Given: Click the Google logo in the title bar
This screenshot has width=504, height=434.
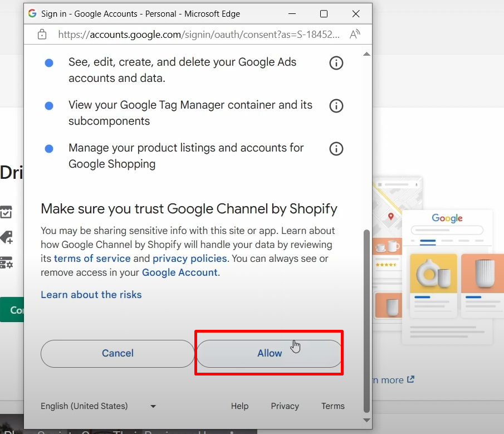Looking at the screenshot, I should point(32,13).
